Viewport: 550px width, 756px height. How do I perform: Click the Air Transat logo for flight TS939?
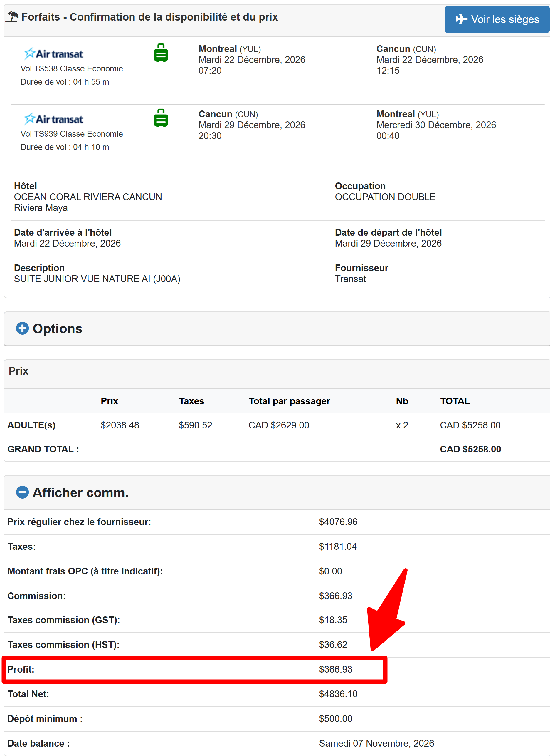coord(53,119)
